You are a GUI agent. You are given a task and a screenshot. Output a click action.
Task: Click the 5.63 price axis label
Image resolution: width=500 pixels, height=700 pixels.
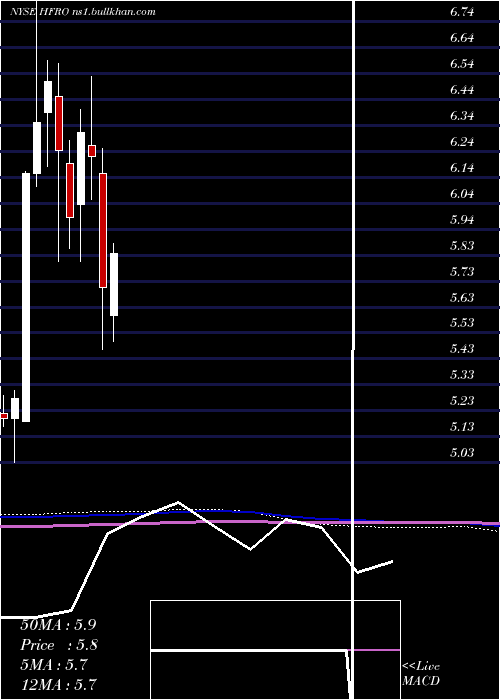click(461, 297)
